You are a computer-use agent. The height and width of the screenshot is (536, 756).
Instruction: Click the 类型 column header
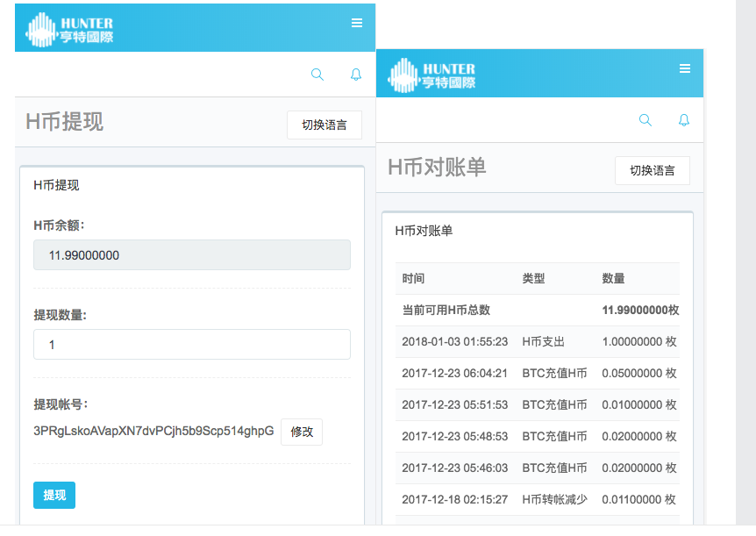(533, 279)
